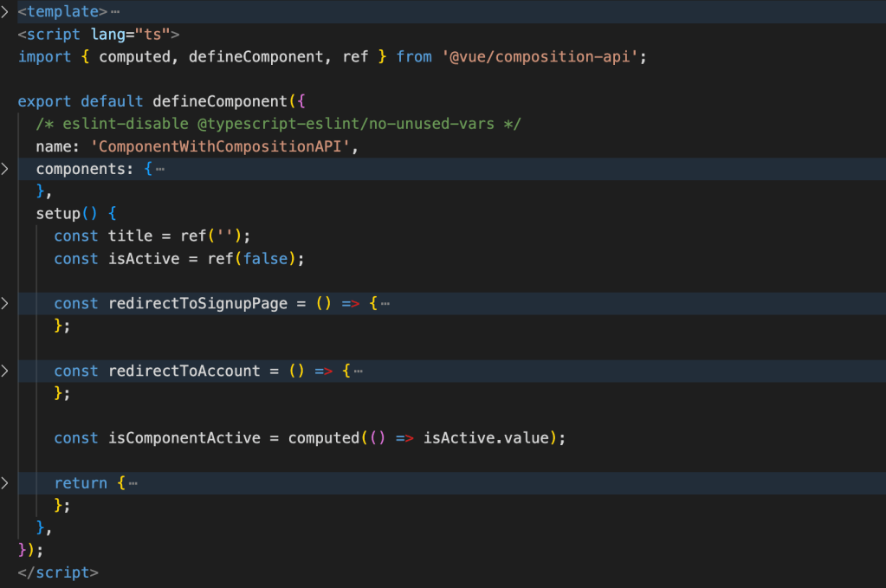886x588 pixels.
Task: Expand the collapsed components object chevron
Action: [x=5, y=169]
